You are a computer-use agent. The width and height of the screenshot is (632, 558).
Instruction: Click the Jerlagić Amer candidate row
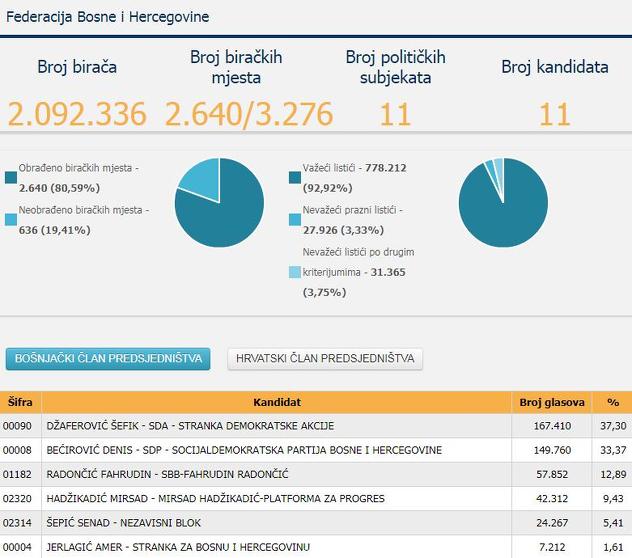[178, 547]
